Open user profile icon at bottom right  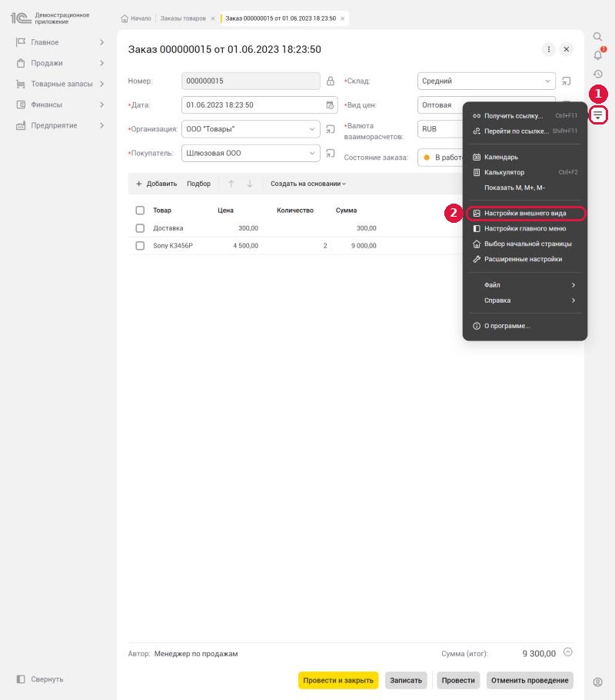click(597, 682)
